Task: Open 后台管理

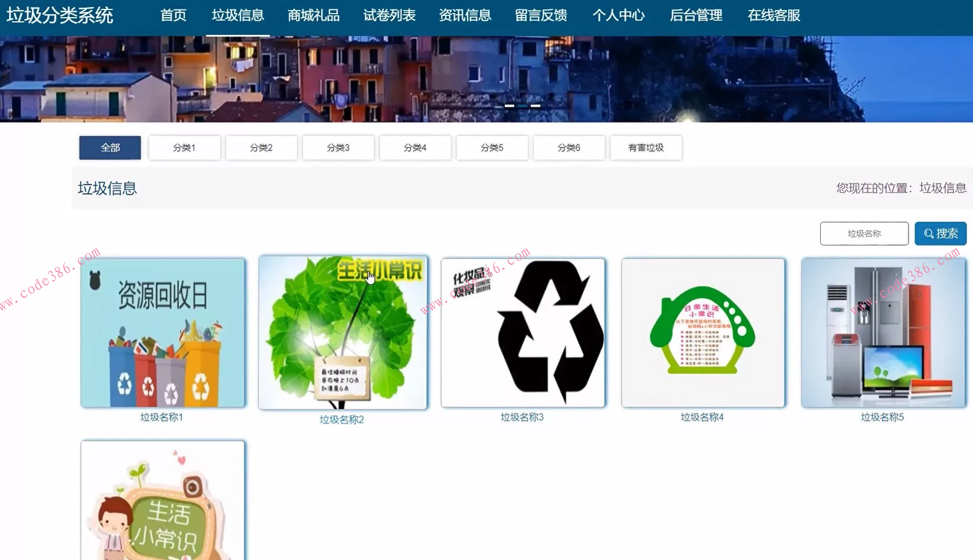Action: [696, 16]
